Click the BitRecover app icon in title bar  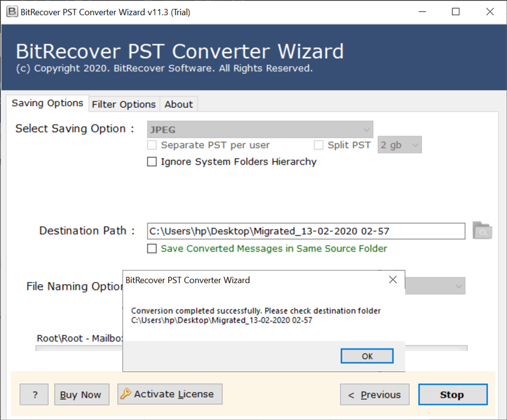pos(12,12)
